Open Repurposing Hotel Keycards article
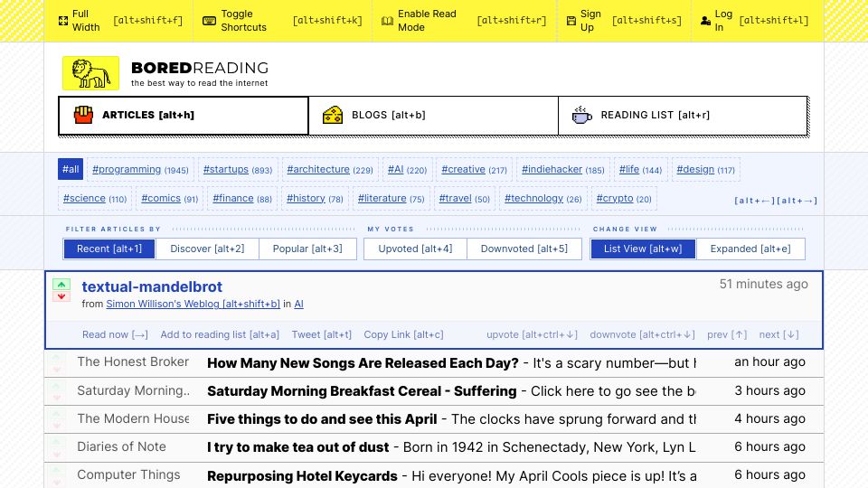 point(302,476)
